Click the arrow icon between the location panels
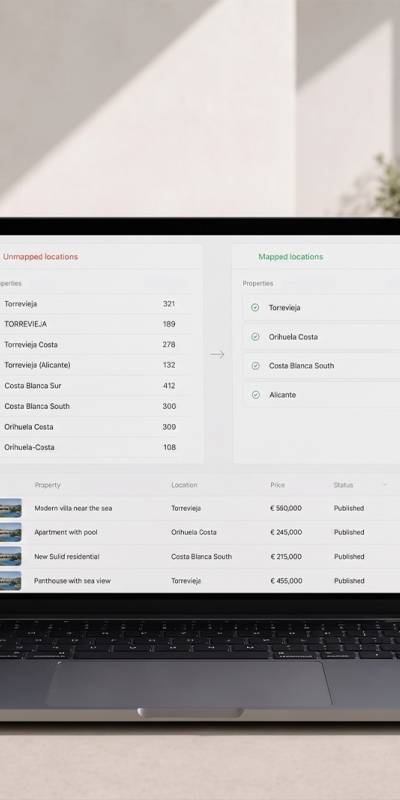The width and height of the screenshot is (400, 800). point(217,354)
